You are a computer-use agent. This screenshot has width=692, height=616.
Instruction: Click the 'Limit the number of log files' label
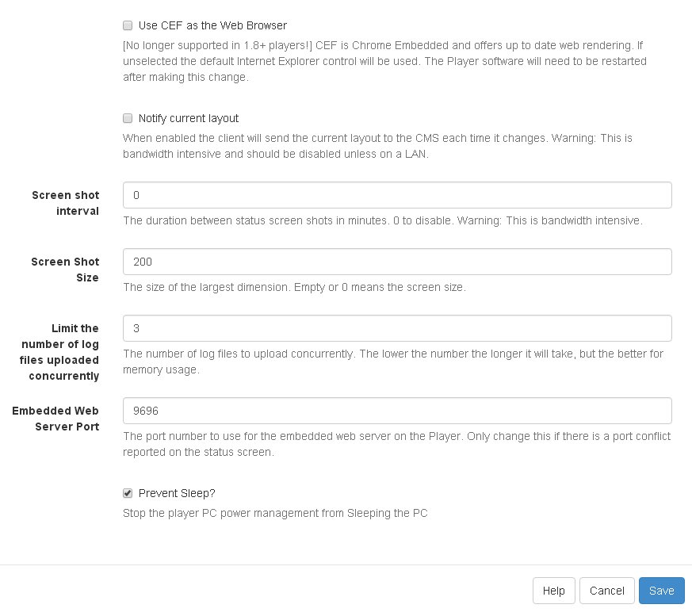pos(59,352)
